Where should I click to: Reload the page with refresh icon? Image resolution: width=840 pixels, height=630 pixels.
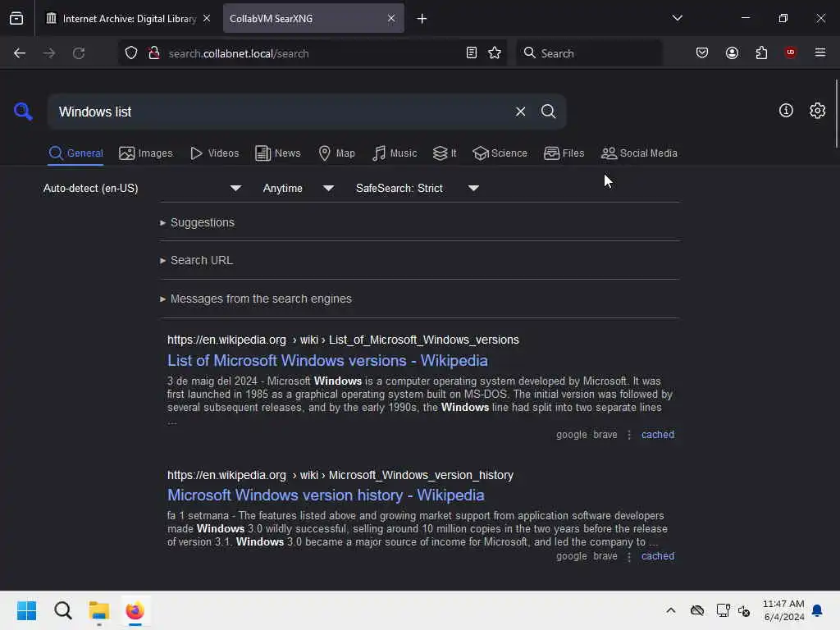(x=79, y=53)
